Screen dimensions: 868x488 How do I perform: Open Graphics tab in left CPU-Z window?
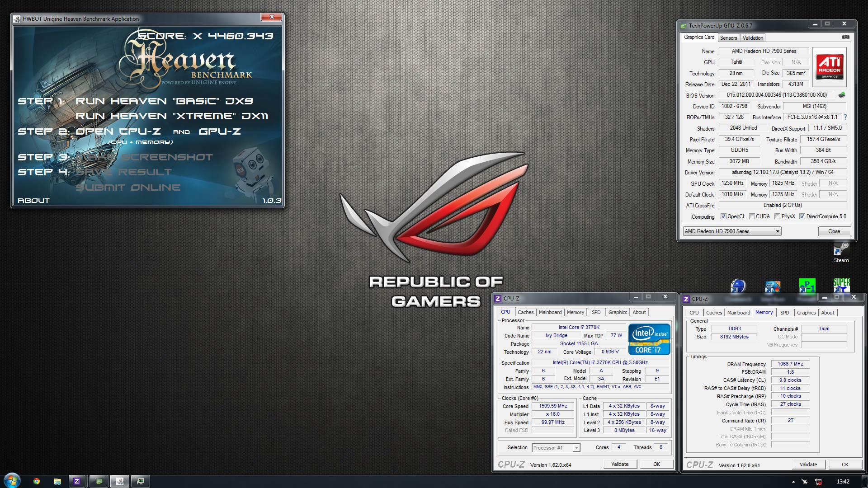[x=618, y=312]
